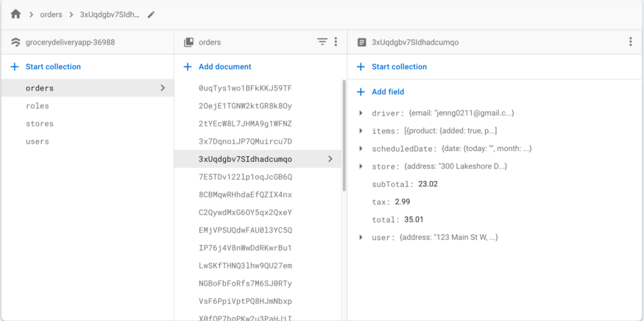The width and height of the screenshot is (644, 321).
Task: Open orders collection three-dot menu
Action: [336, 42]
